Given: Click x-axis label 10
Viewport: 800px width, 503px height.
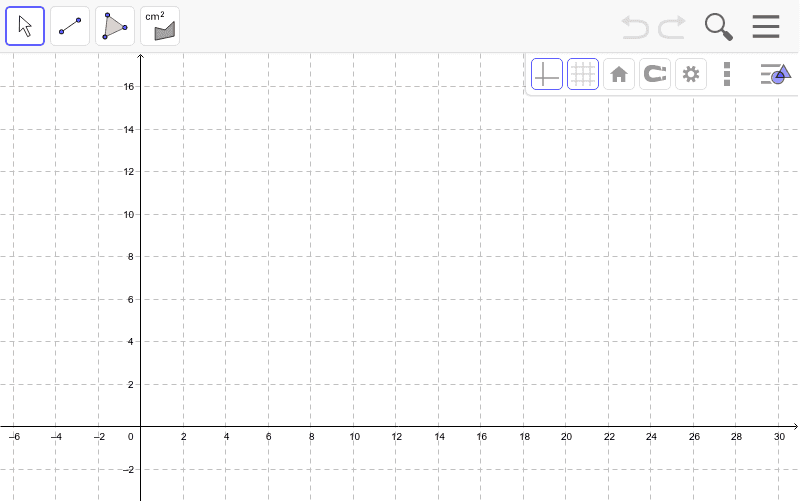Looking at the screenshot, I should [354, 437].
